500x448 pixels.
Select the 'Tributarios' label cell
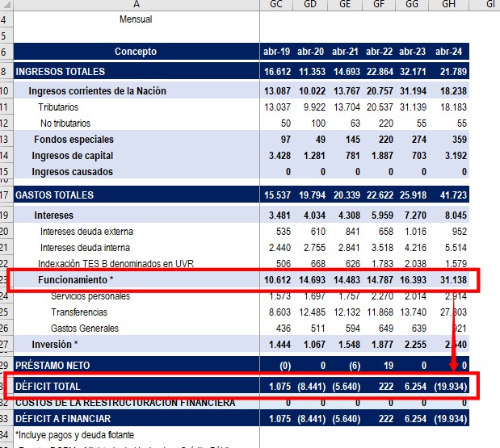[137, 107]
